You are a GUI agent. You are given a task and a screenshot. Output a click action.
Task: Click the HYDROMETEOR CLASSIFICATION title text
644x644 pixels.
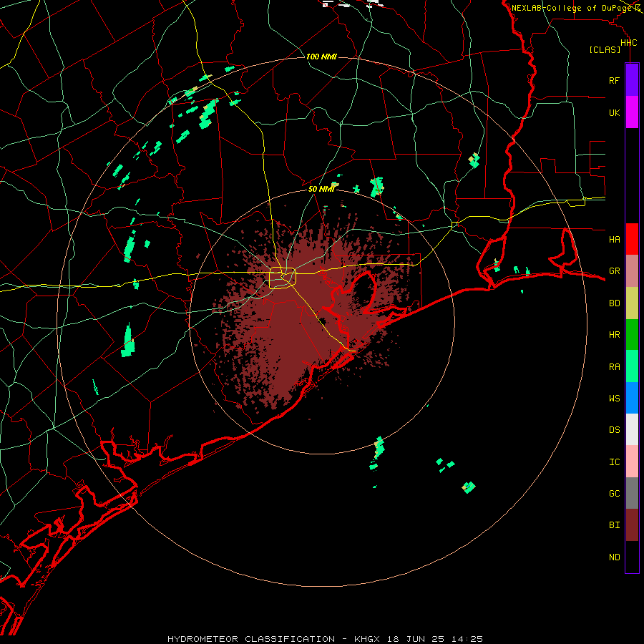[251, 639]
